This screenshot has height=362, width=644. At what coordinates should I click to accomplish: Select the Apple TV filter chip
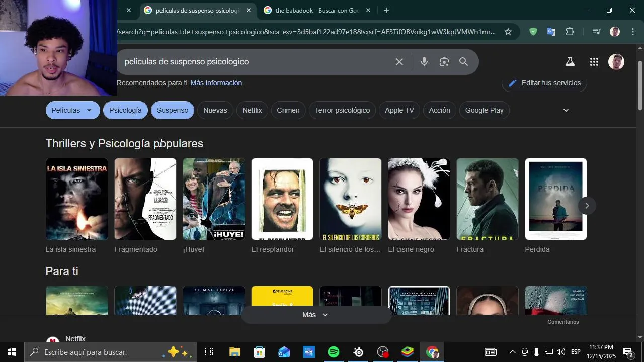pos(399,110)
